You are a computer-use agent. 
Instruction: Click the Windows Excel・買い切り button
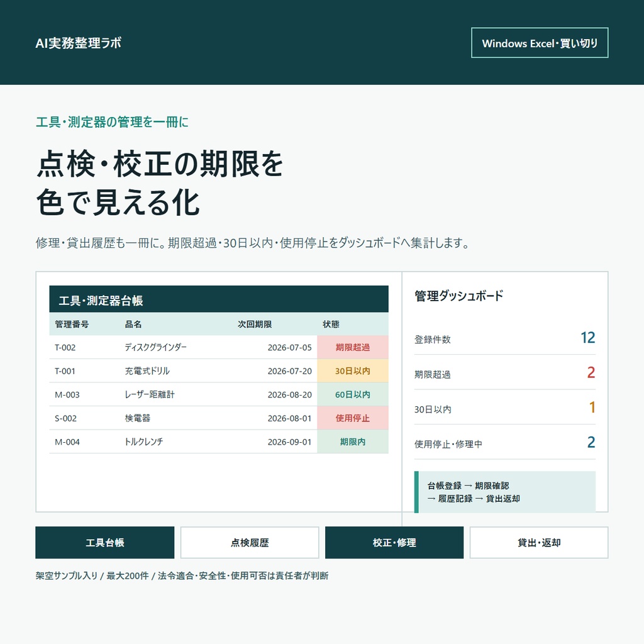[x=539, y=43]
